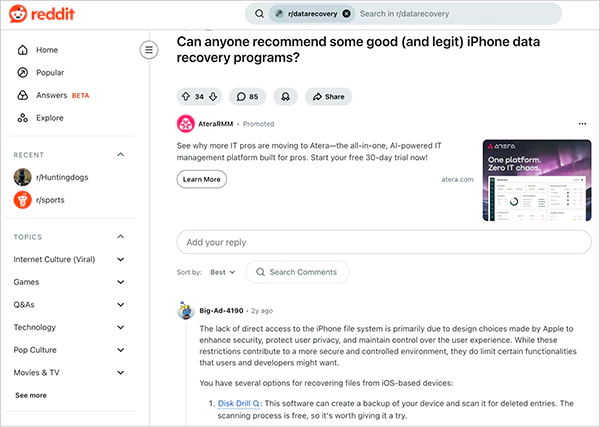Open the 85 comments button

(247, 96)
